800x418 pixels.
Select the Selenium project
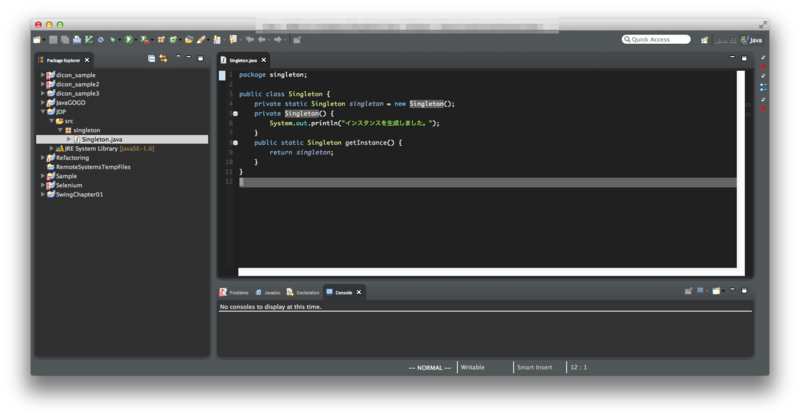point(69,185)
